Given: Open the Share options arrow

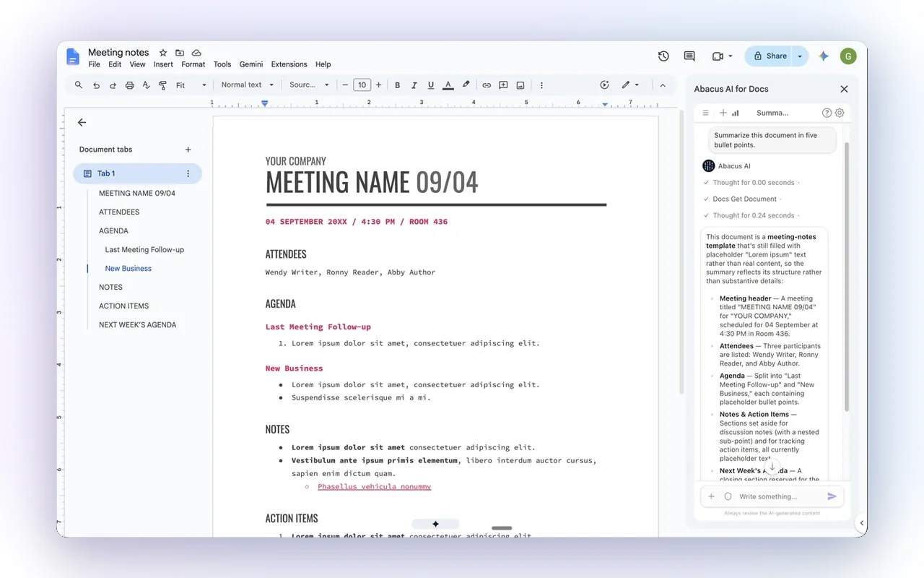Looking at the screenshot, I should tap(800, 56).
